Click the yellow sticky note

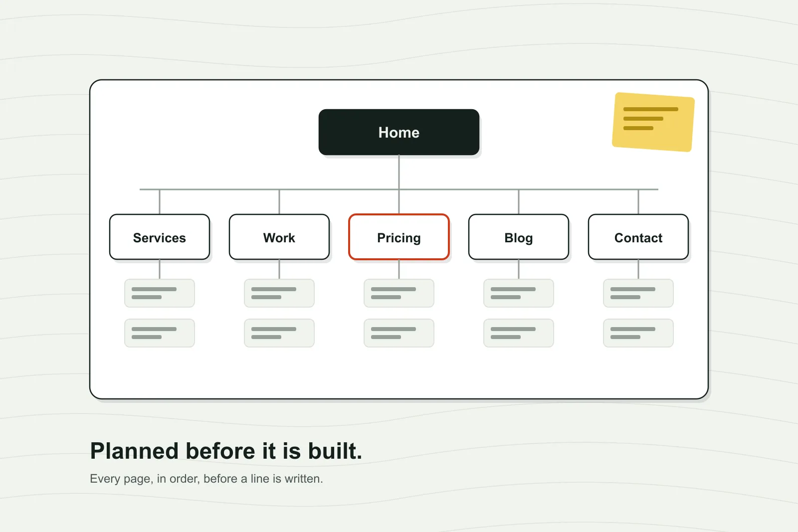[653, 122]
